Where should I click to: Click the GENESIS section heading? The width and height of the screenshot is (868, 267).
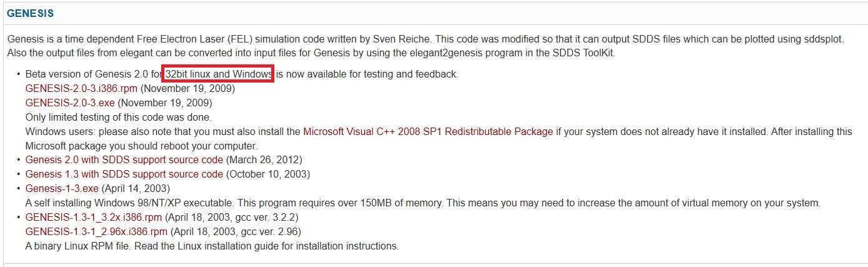click(x=30, y=13)
